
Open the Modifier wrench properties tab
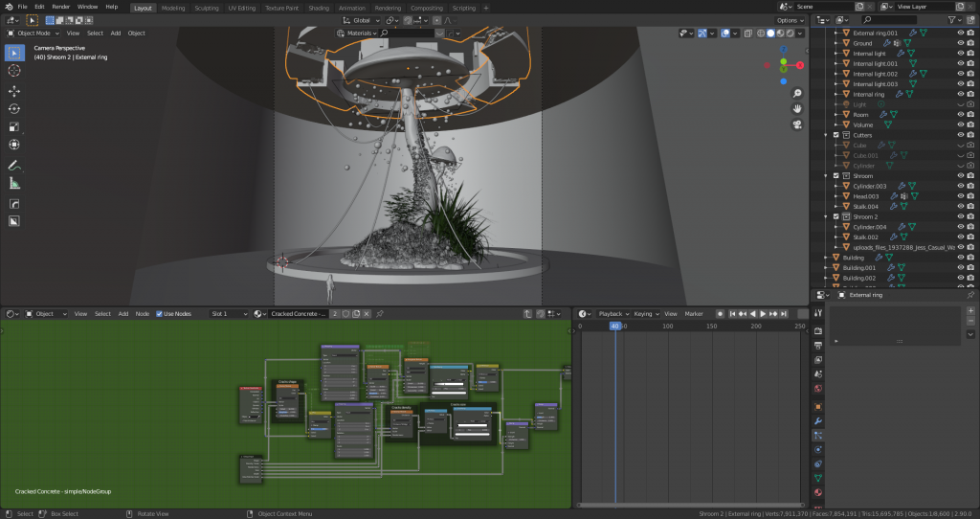pyautogui.click(x=818, y=420)
